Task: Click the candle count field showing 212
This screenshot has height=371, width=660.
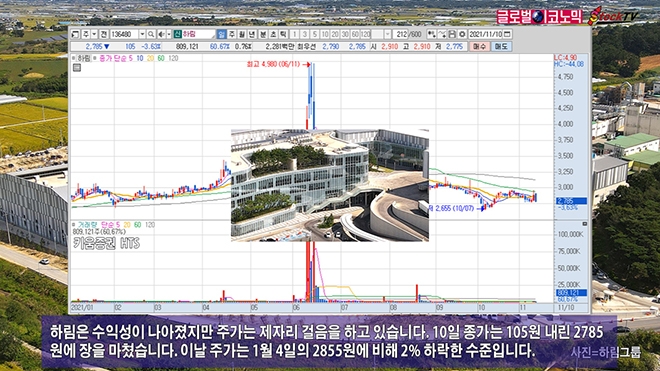Action: pos(401,34)
